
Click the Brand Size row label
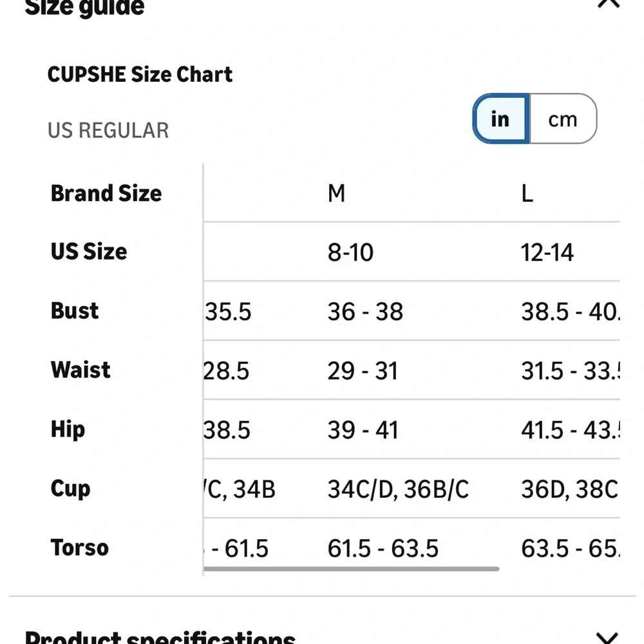tap(106, 193)
